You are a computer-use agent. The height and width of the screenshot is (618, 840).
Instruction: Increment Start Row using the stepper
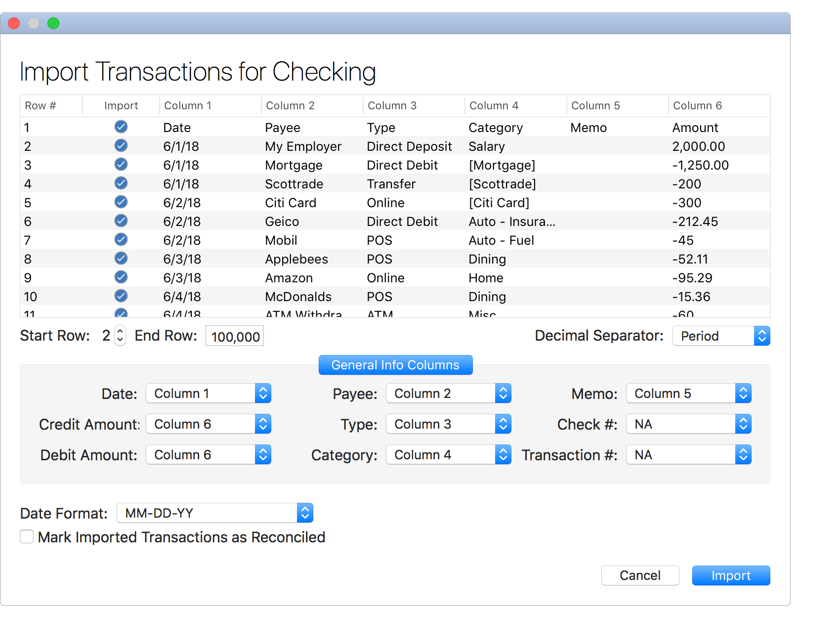pos(120,332)
